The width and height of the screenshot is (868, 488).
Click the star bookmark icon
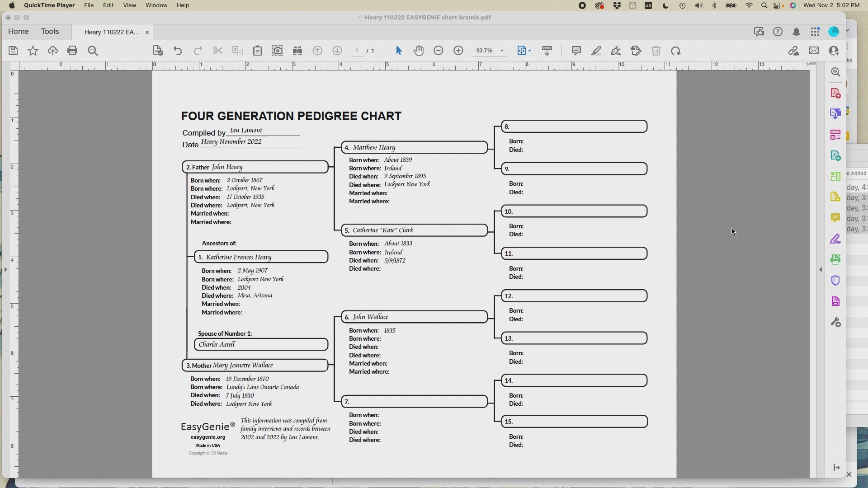tap(33, 51)
